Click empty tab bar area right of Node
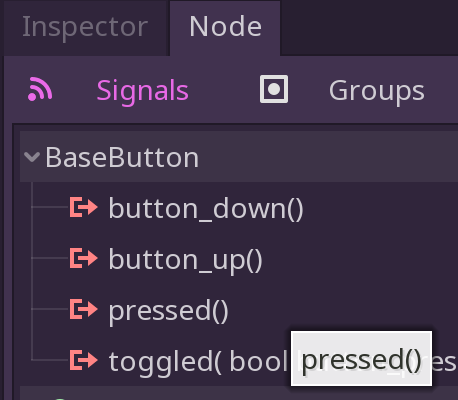Viewport: 458px width, 400px height. point(369,27)
